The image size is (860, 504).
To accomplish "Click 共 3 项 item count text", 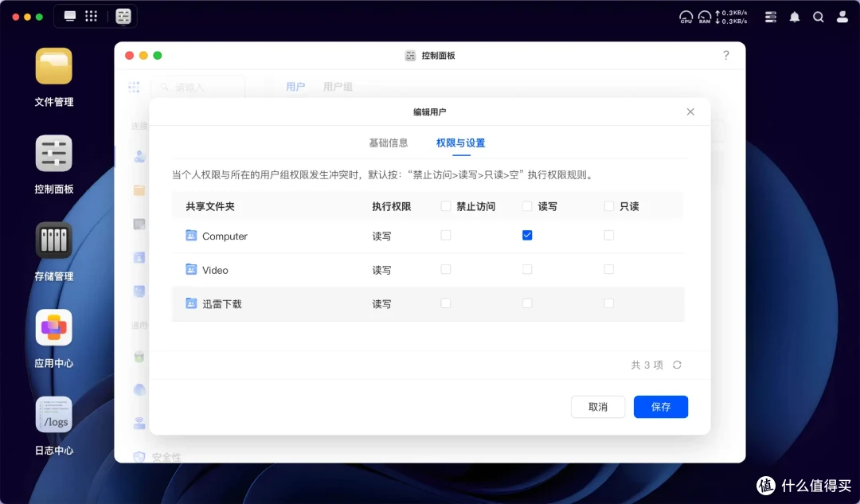I will [647, 365].
